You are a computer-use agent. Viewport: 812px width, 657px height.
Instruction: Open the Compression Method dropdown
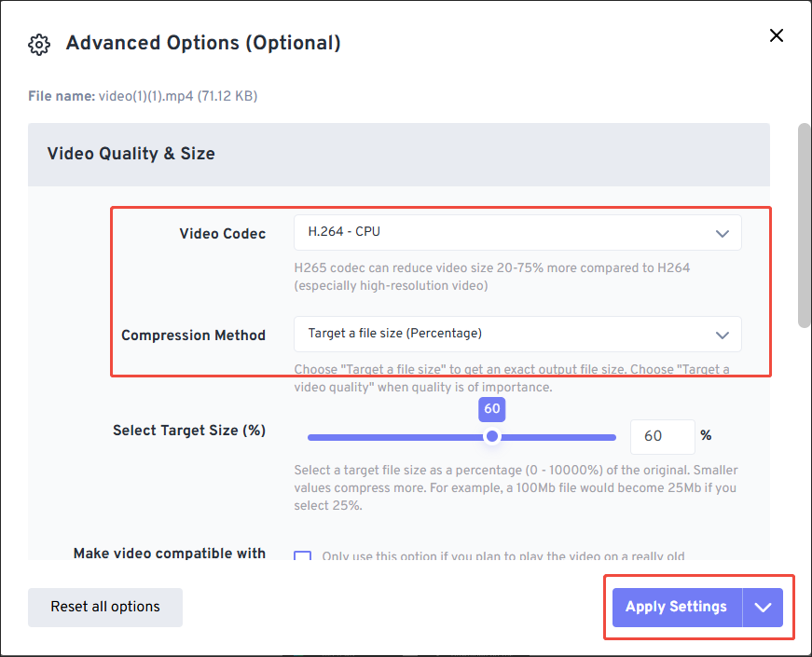point(503,334)
